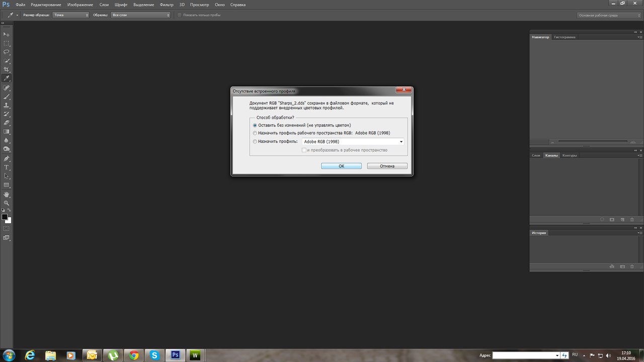Viewport: 644px width, 362px height.
Task: Select the Lasso tool
Action: (x=7, y=52)
